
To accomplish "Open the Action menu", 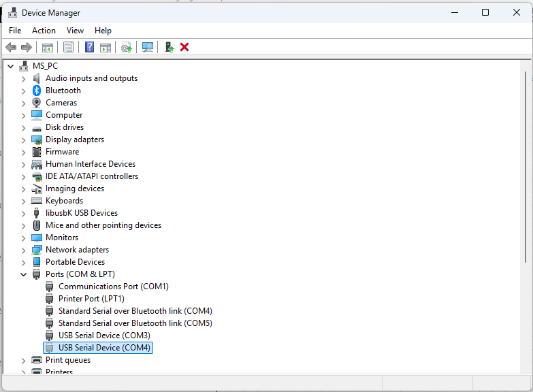I will pos(44,31).
